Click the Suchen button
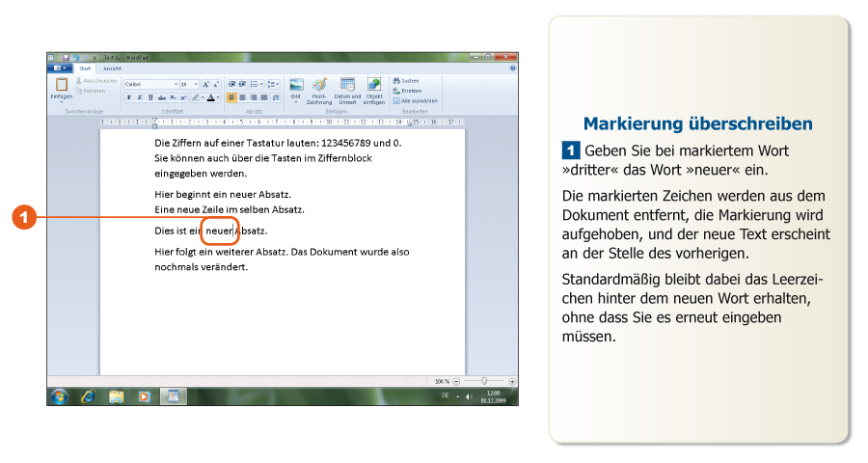Screen dimensions: 868x463 pos(406,81)
